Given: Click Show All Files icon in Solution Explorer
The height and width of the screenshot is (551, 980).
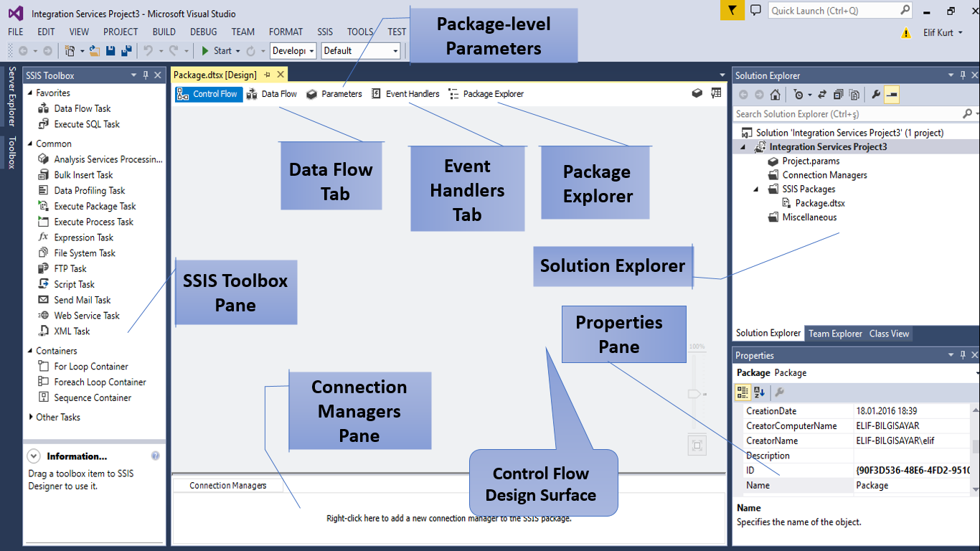Looking at the screenshot, I should pyautogui.click(x=854, y=95).
